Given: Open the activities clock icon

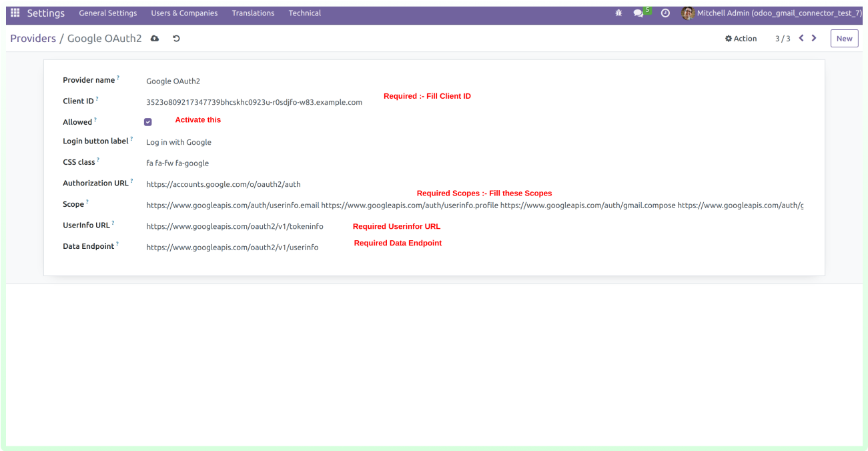Looking at the screenshot, I should 665,13.
